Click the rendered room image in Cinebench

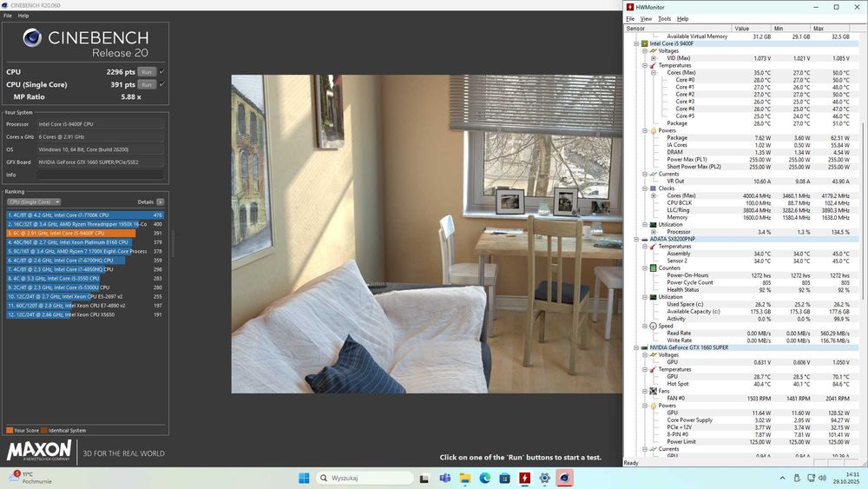coord(426,235)
